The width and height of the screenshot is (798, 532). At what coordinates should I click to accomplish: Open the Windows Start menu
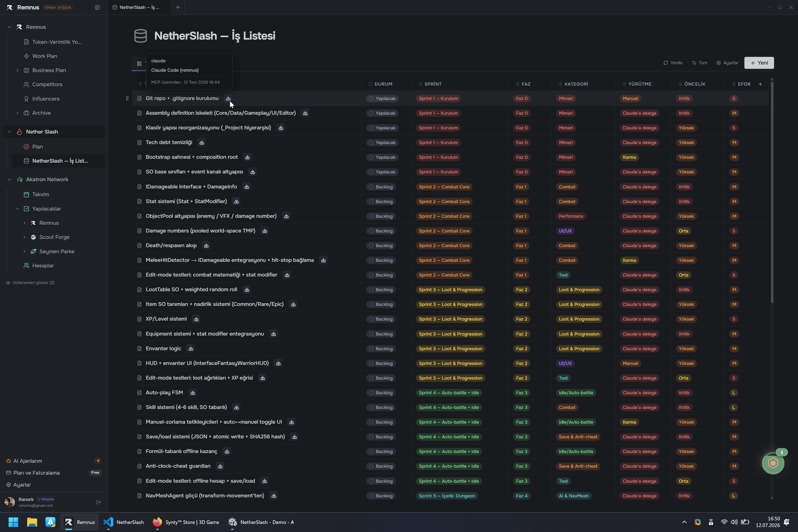tap(13, 522)
